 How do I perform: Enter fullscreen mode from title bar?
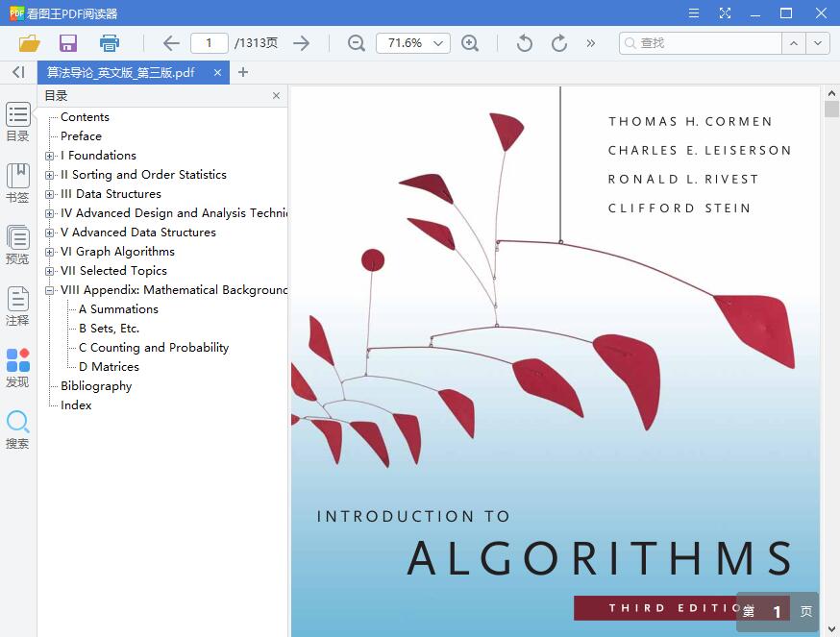725,12
